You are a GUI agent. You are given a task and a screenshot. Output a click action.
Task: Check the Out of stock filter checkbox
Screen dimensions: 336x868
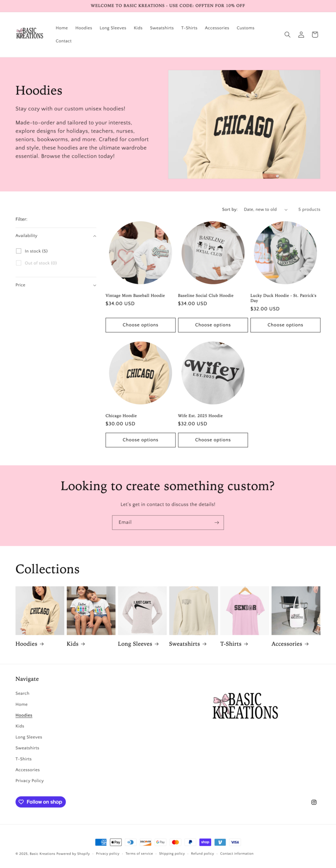pos(18,263)
